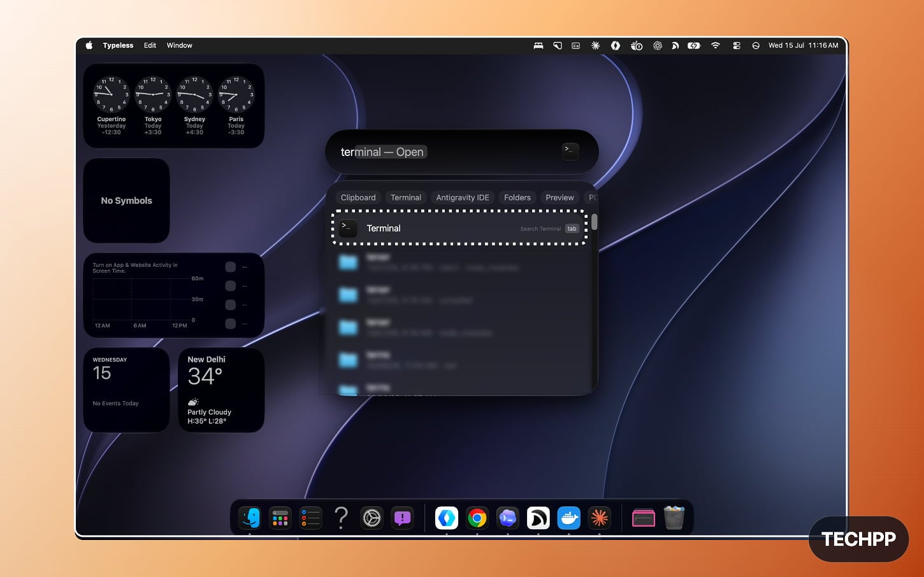Screen dimensions: 924x577
Task: Select the Antigravity IDE filter chip
Action: pos(463,197)
